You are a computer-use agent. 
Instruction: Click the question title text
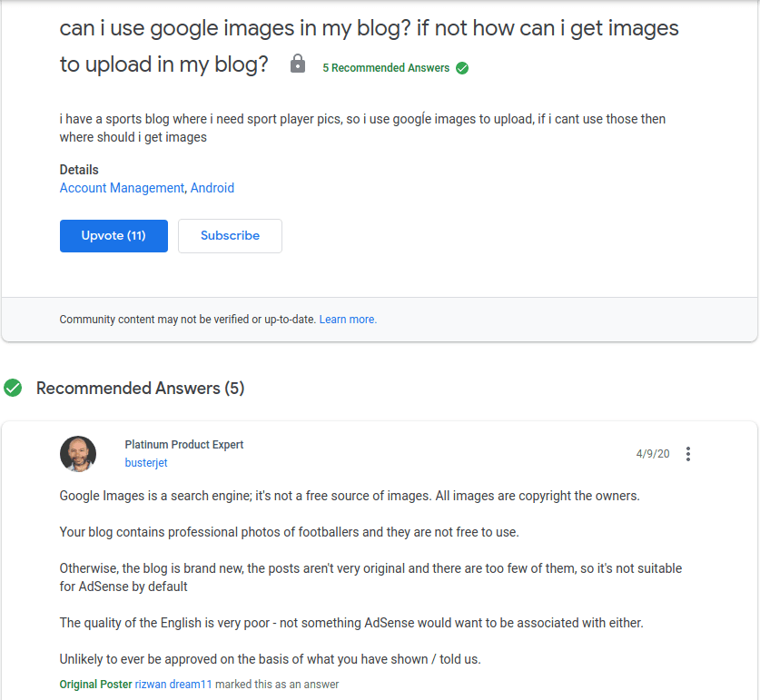(x=369, y=28)
